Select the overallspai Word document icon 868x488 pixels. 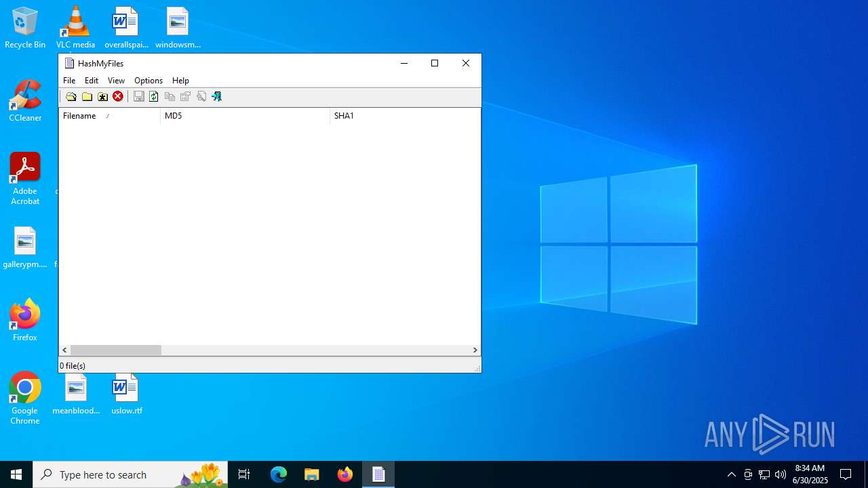(126, 28)
